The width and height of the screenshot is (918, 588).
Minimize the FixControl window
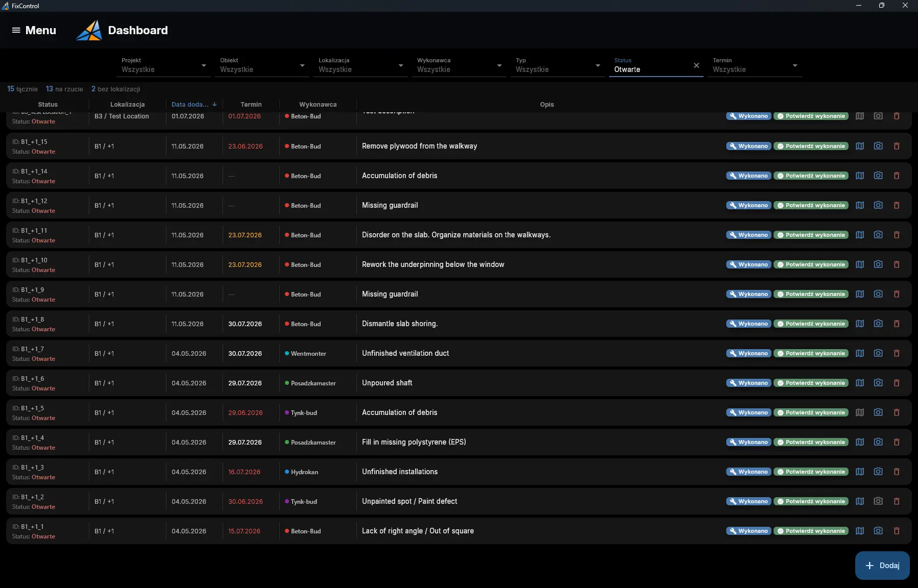click(x=859, y=6)
